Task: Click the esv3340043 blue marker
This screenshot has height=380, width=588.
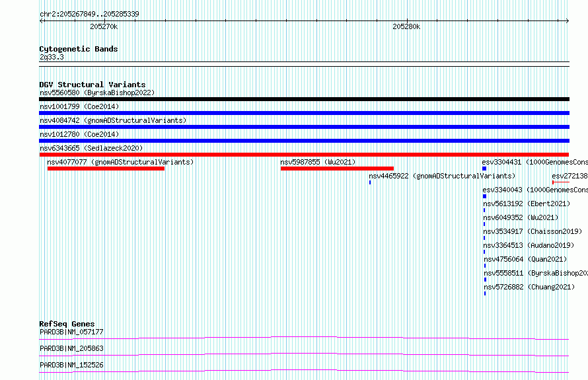Action: (x=484, y=196)
